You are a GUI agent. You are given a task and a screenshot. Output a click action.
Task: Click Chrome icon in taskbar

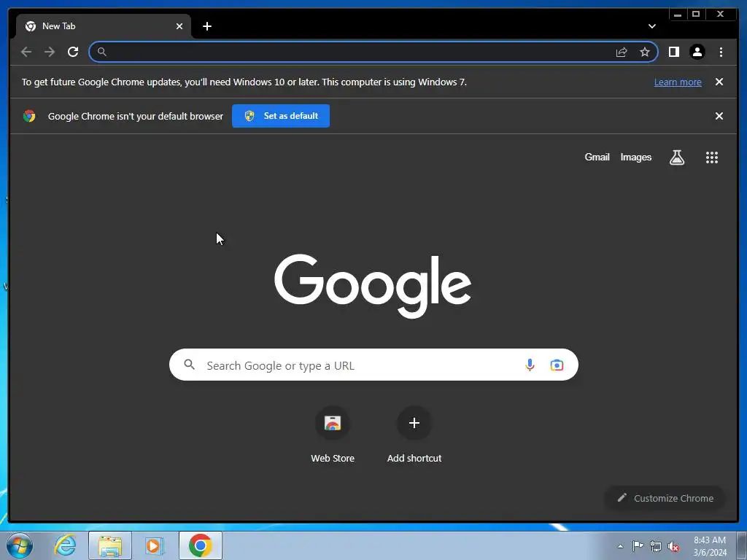(x=201, y=545)
